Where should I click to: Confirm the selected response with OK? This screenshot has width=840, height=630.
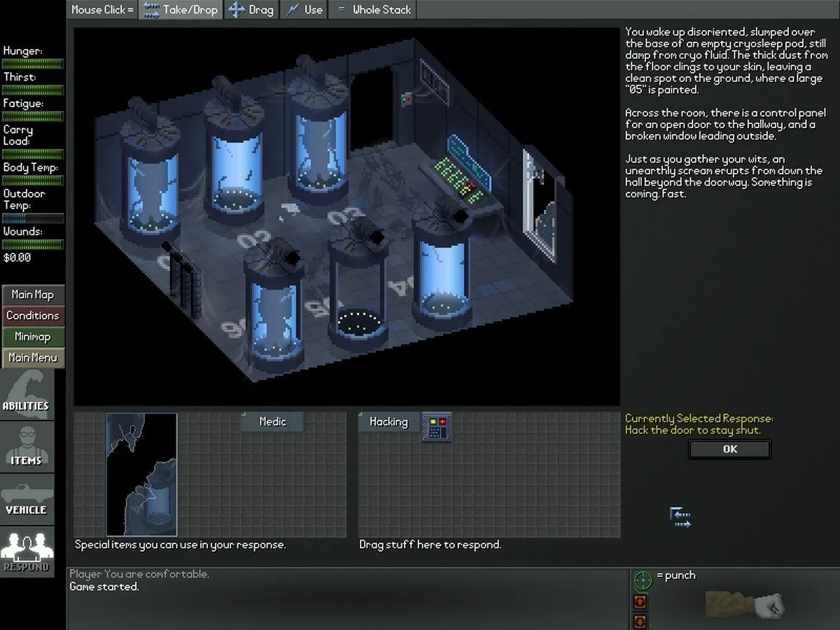pyautogui.click(x=729, y=449)
